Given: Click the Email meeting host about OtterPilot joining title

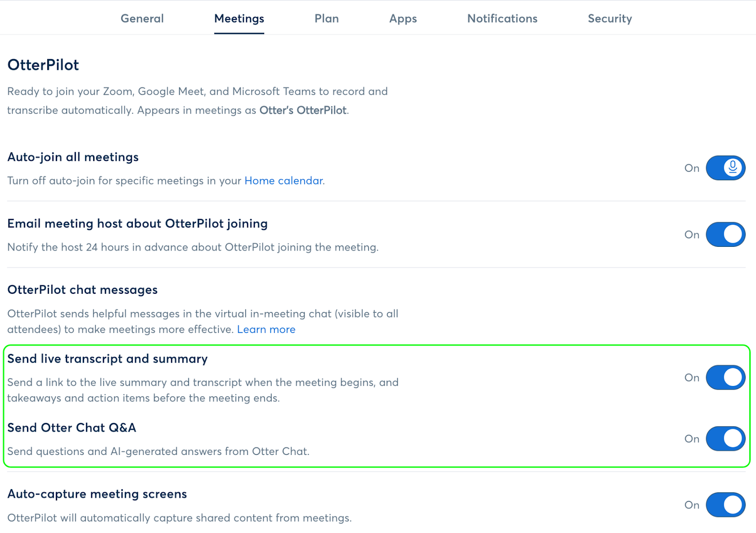Looking at the screenshot, I should coord(137,224).
